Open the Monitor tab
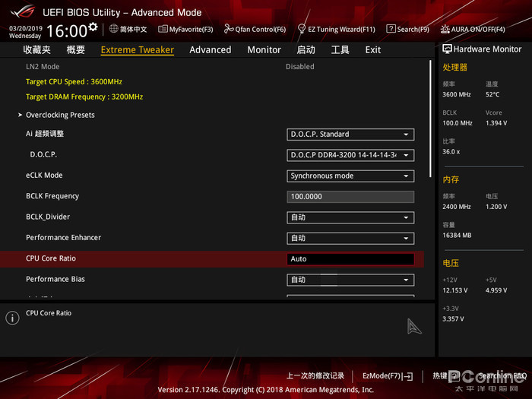This screenshot has width=532, height=399. pyautogui.click(x=264, y=50)
